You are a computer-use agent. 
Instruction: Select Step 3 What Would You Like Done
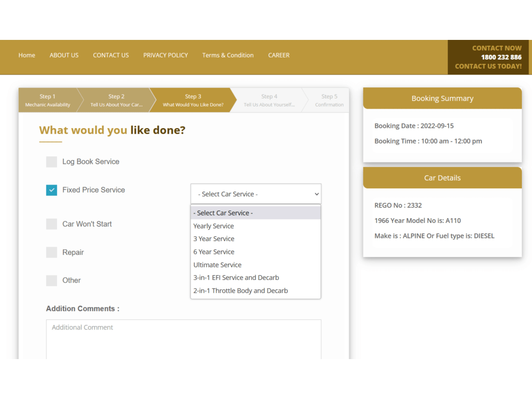click(x=193, y=100)
